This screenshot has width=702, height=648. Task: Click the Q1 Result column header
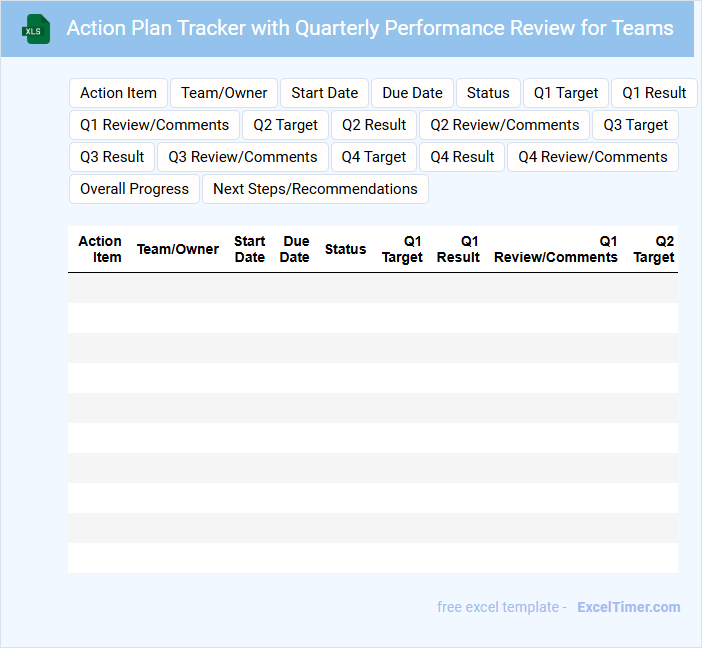click(x=458, y=249)
